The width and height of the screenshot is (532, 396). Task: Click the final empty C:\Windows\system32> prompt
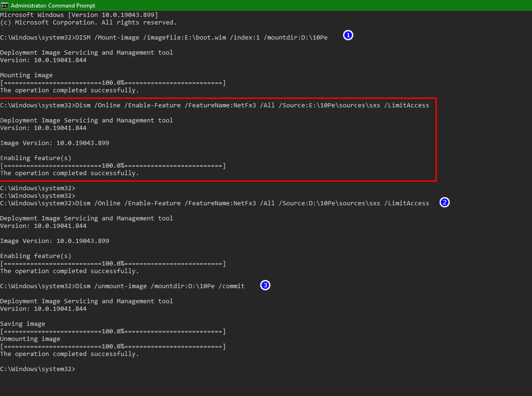[38, 369]
